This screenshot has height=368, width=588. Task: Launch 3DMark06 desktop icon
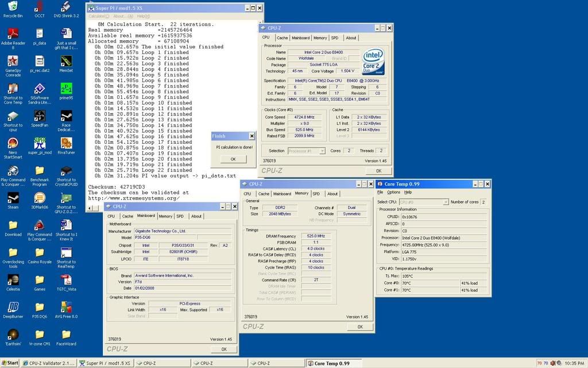[x=40, y=198]
